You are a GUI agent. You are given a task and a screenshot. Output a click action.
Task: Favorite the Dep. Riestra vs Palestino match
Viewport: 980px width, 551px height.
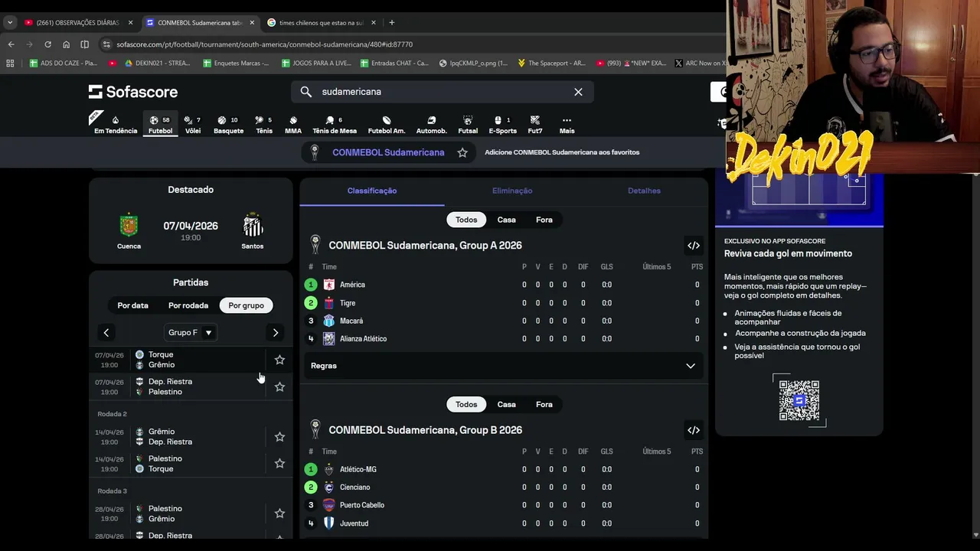pos(279,386)
